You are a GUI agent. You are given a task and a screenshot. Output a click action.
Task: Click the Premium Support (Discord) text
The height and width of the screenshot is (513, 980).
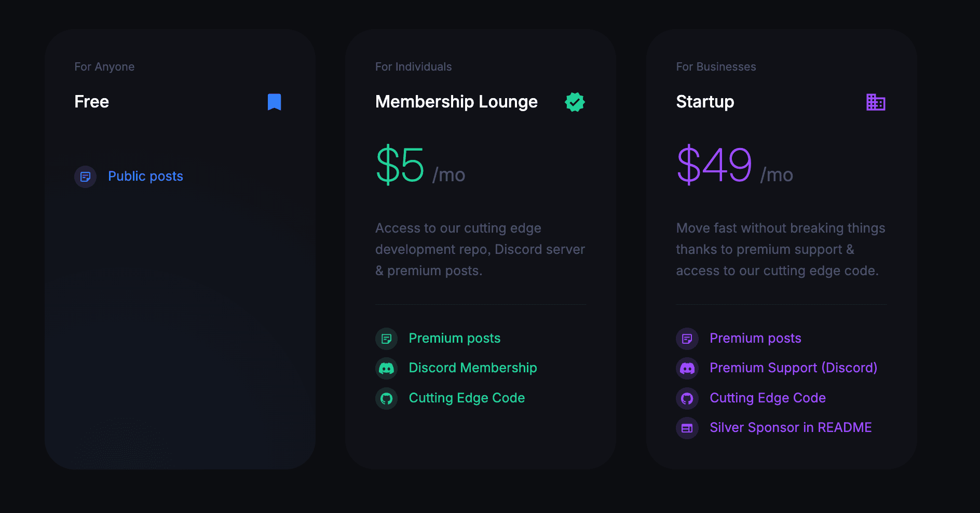coord(793,368)
